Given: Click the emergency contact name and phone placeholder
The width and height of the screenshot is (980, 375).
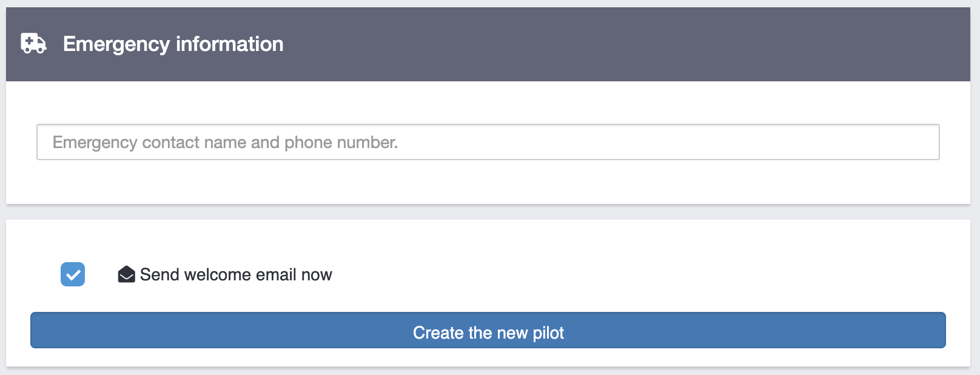Looking at the screenshot, I should [225, 143].
